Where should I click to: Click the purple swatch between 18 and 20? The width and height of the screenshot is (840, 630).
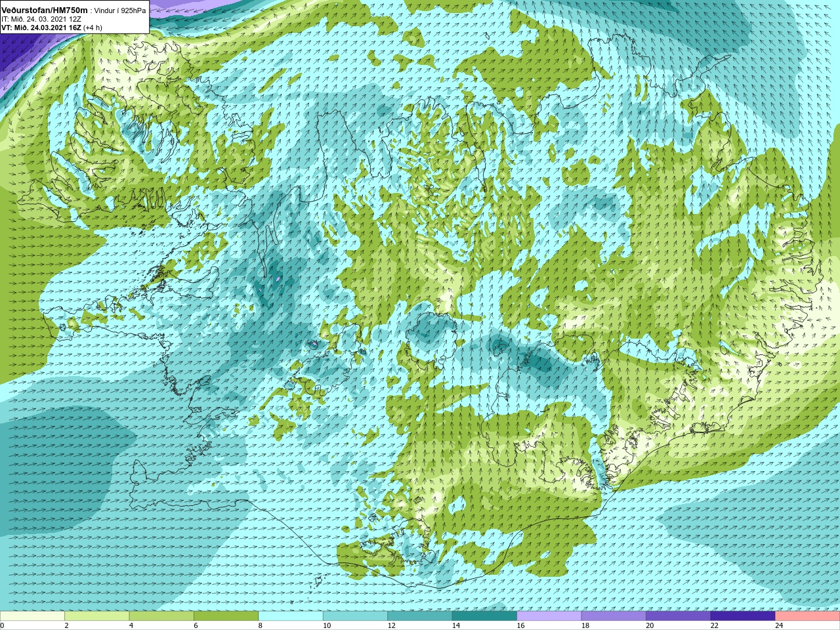click(614, 616)
